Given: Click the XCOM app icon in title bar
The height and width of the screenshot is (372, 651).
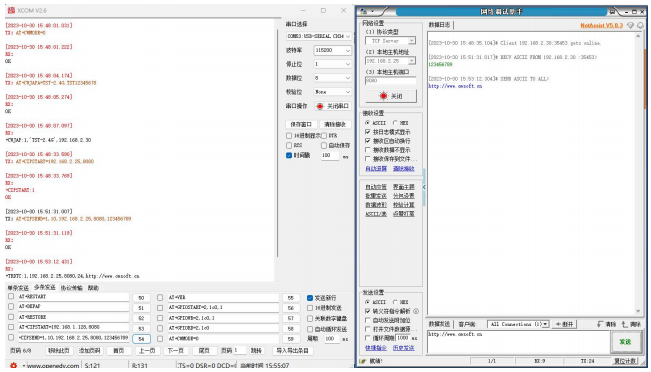Looking at the screenshot, I should coord(11,10).
